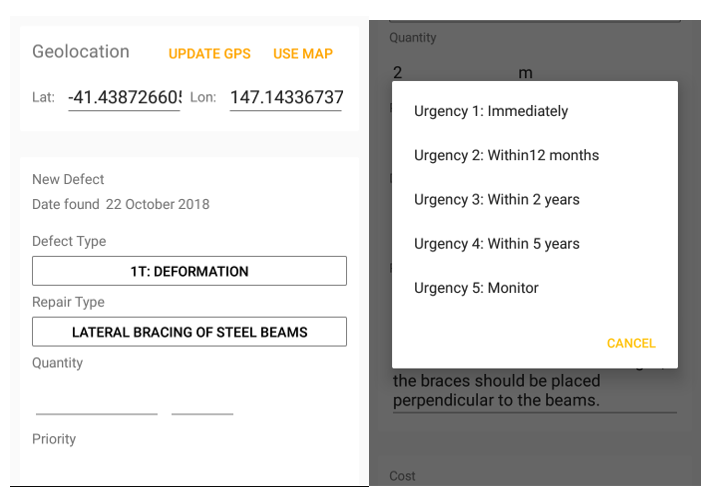Select Urgency 1: Immediately
This screenshot has width=717, height=496.
point(491,111)
